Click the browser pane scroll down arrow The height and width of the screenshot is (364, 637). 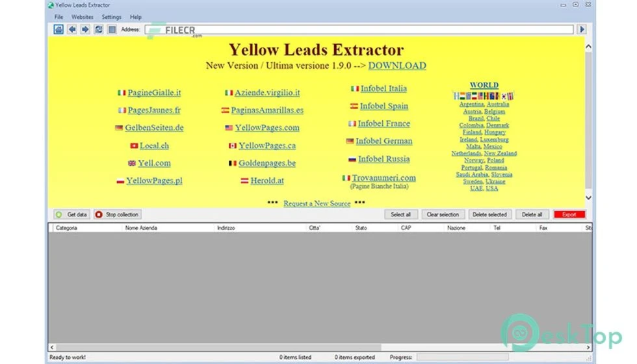pyautogui.click(x=588, y=198)
